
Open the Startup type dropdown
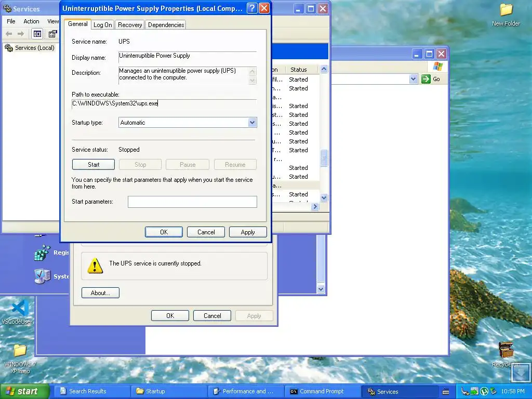pos(252,123)
